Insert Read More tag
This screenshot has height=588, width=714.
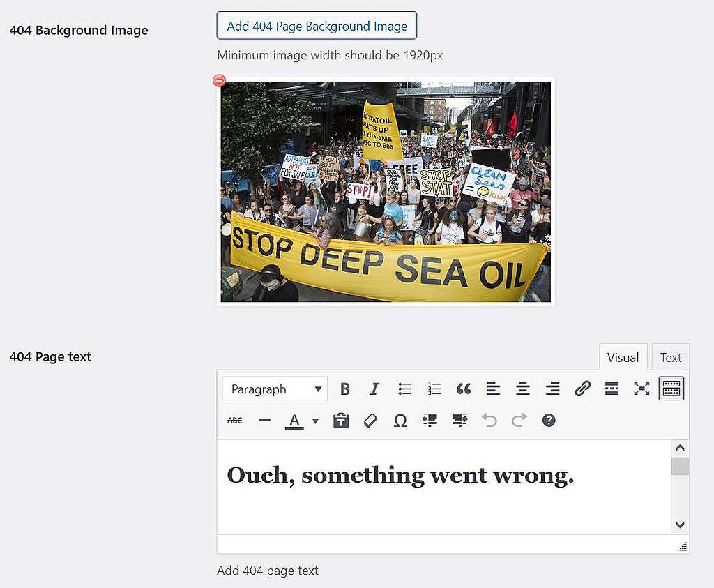[x=612, y=389]
